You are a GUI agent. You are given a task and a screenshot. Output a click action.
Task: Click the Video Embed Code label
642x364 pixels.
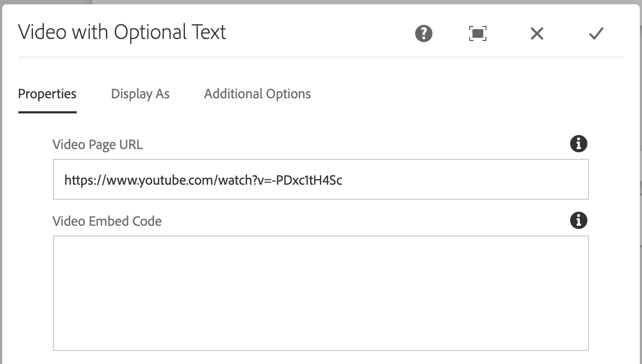(x=107, y=221)
